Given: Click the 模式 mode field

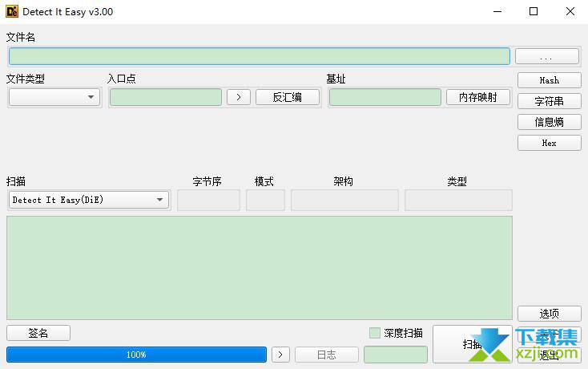Looking at the screenshot, I should 265,200.
